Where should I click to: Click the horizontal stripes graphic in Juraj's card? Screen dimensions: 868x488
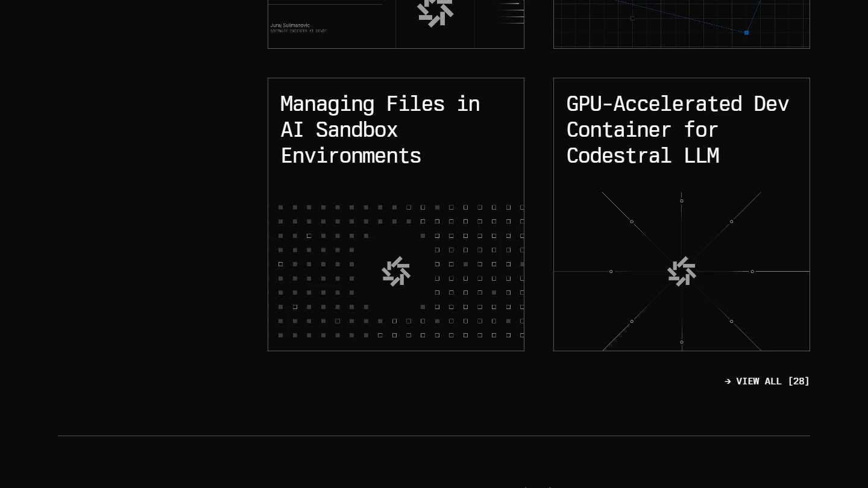[510, 13]
